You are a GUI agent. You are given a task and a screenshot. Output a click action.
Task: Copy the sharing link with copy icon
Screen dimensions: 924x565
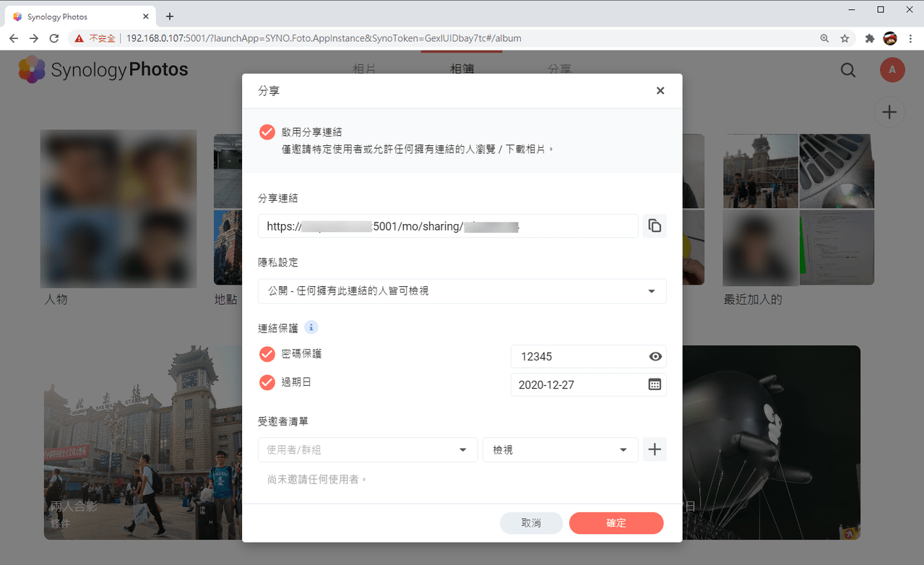coord(655,226)
